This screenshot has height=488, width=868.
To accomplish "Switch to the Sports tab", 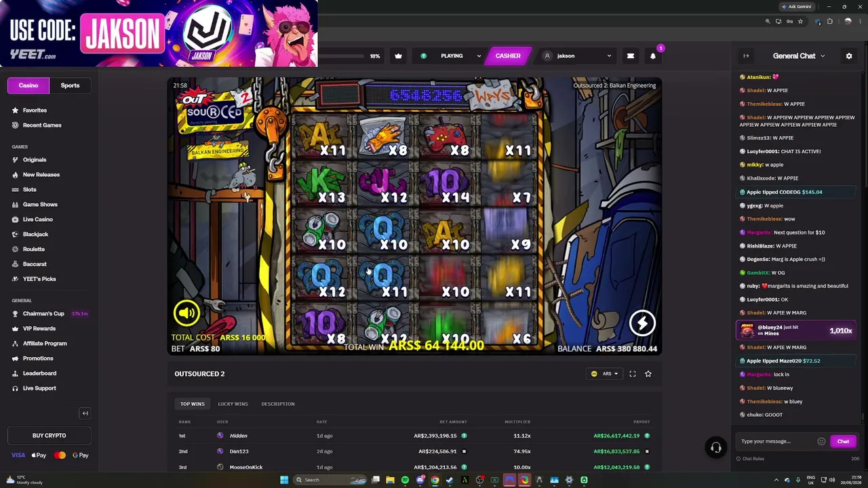I will [x=70, y=85].
